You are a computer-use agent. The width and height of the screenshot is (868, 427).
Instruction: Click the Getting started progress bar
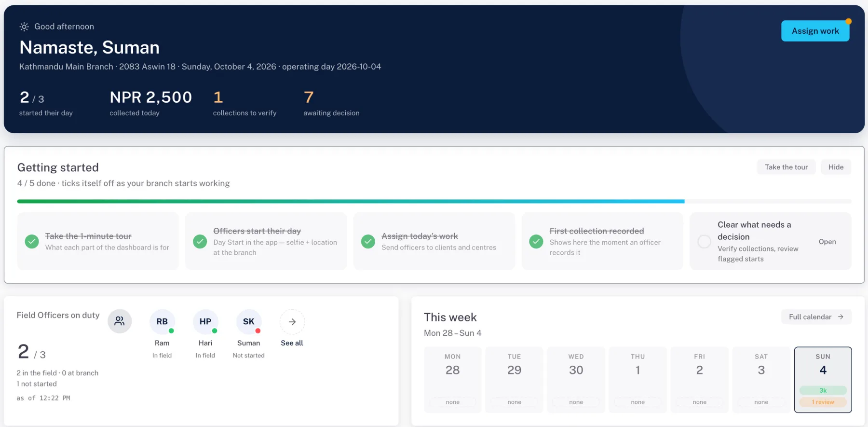point(434,201)
